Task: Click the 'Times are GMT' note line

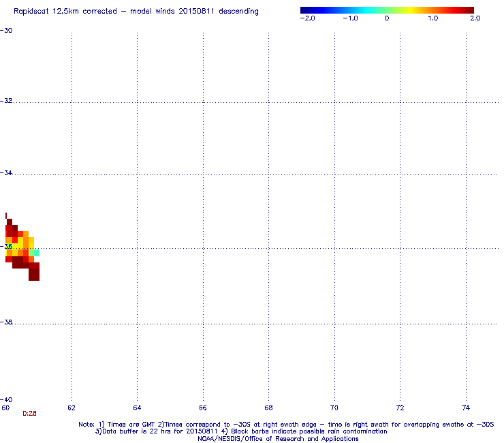Action: 286,425
